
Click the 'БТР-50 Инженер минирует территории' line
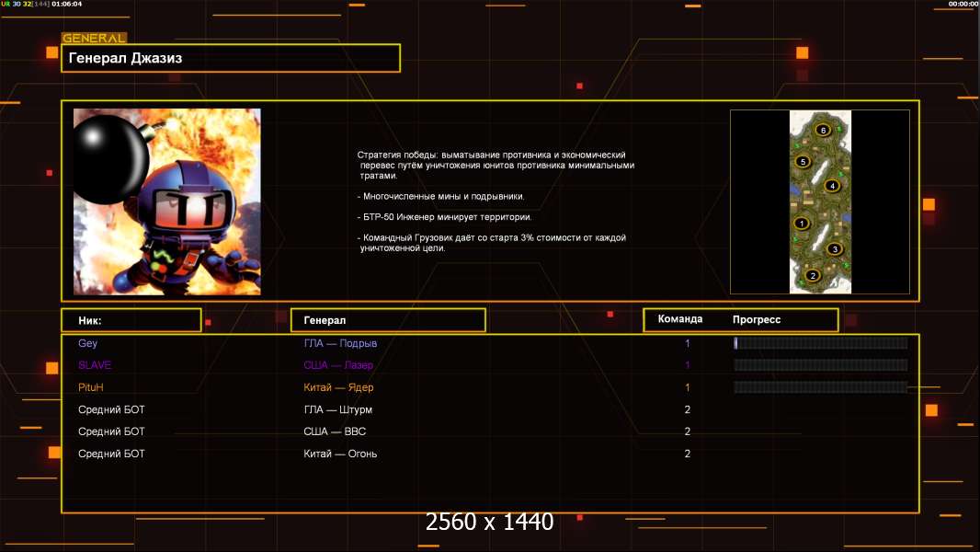(x=444, y=217)
